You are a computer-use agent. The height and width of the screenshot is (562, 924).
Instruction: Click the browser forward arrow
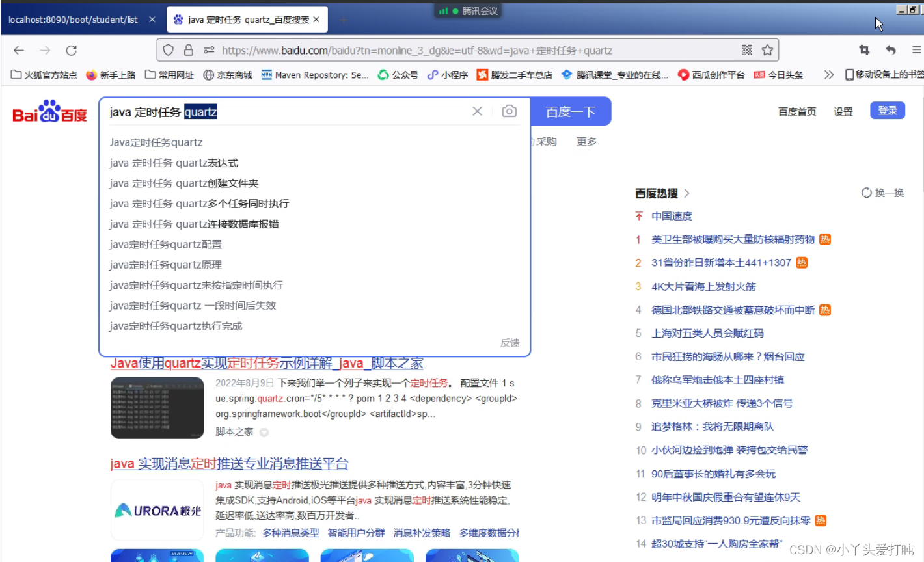pyautogui.click(x=45, y=50)
